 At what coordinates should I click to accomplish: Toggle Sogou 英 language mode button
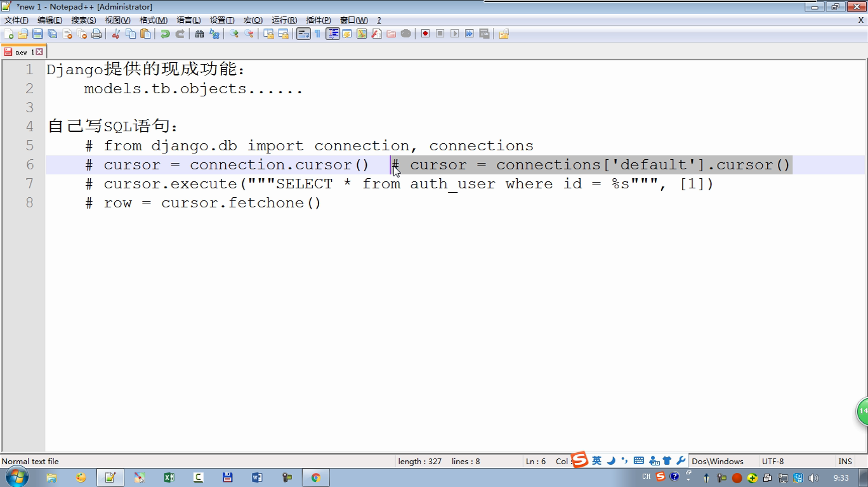596,461
